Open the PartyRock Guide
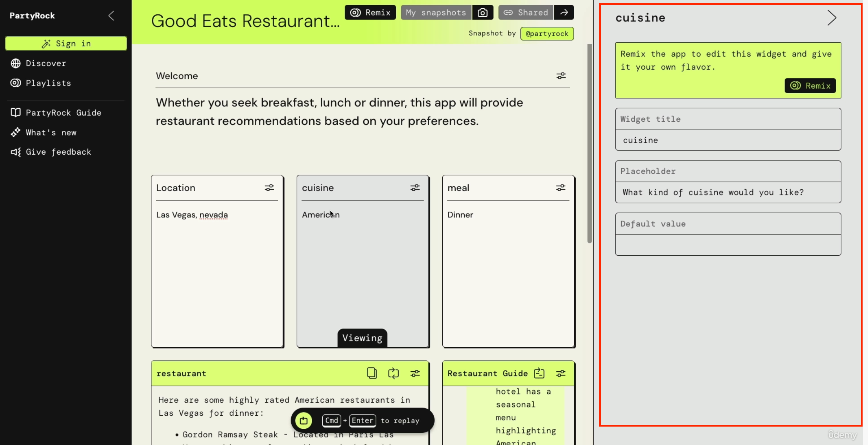The width and height of the screenshot is (868, 445). pyautogui.click(x=63, y=113)
